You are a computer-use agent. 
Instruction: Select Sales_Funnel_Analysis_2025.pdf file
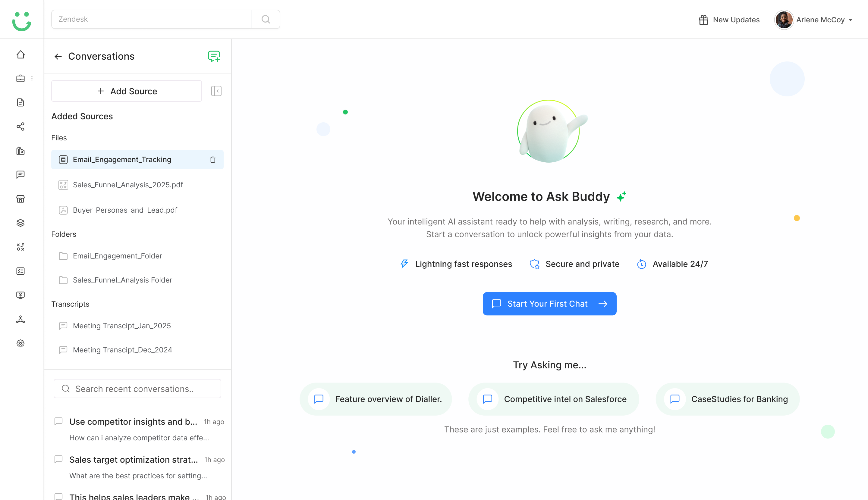coord(137,185)
